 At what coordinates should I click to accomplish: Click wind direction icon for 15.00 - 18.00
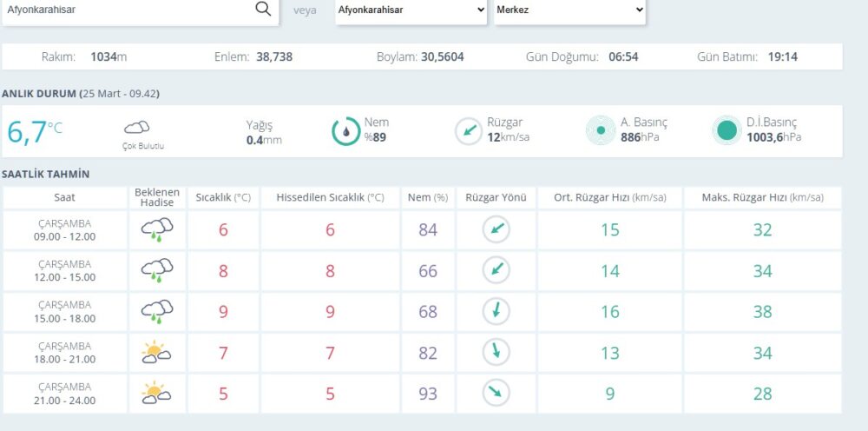coord(496,311)
